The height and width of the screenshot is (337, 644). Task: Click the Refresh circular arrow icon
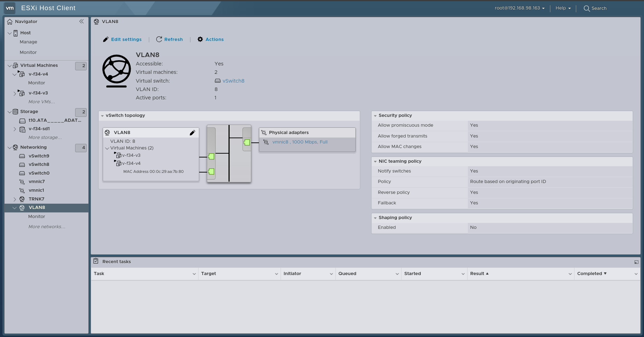(x=159, y=39)
